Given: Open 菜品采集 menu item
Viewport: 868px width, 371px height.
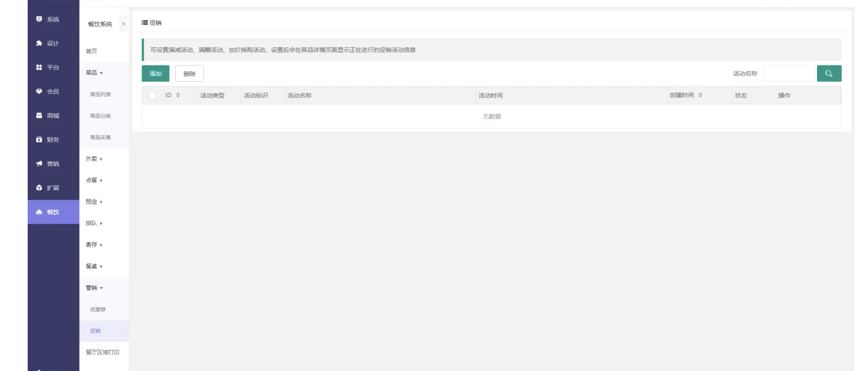Looking at the screenshot, I should coord(100,137).
